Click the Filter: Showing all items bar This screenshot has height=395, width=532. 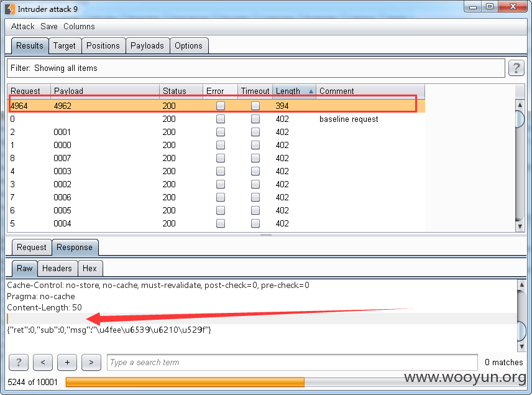[x=256, y=68]
